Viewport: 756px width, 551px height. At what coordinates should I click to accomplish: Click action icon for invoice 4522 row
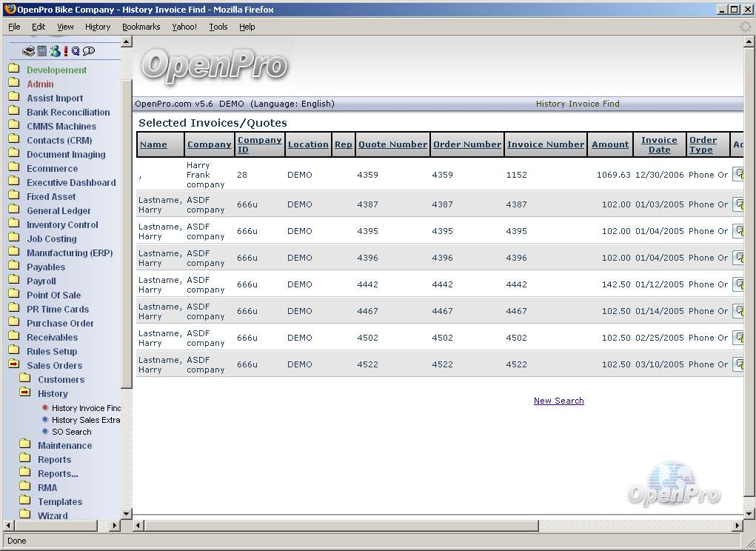[x=737, y=364]
